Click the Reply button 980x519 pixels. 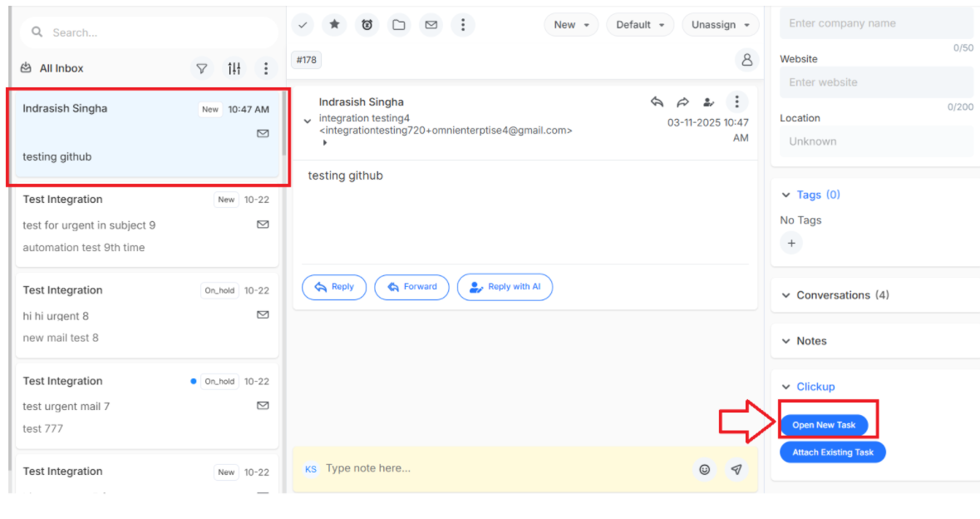pos(334,287)
